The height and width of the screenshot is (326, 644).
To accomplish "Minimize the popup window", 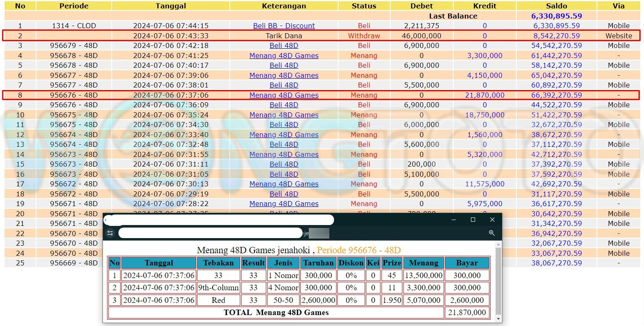I will 454,220.
